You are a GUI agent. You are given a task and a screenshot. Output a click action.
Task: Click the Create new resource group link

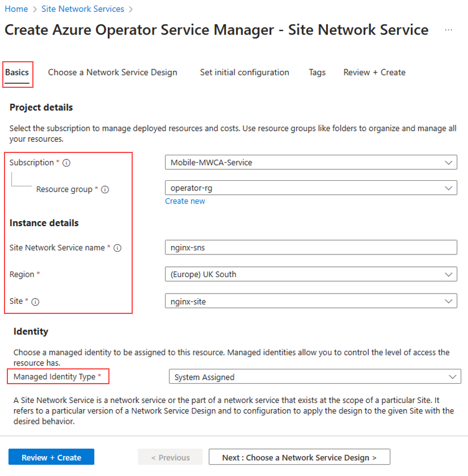185,201
